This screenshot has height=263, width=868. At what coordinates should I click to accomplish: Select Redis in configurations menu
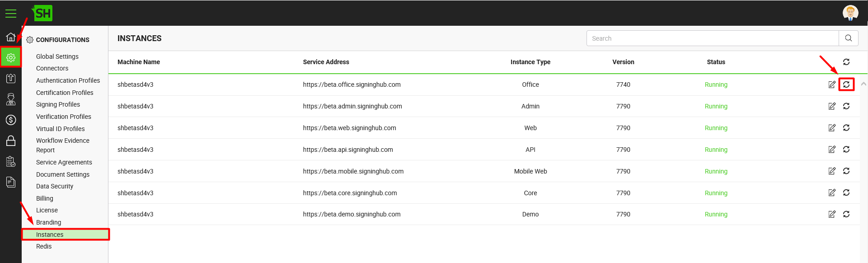[x=44, y=246]
